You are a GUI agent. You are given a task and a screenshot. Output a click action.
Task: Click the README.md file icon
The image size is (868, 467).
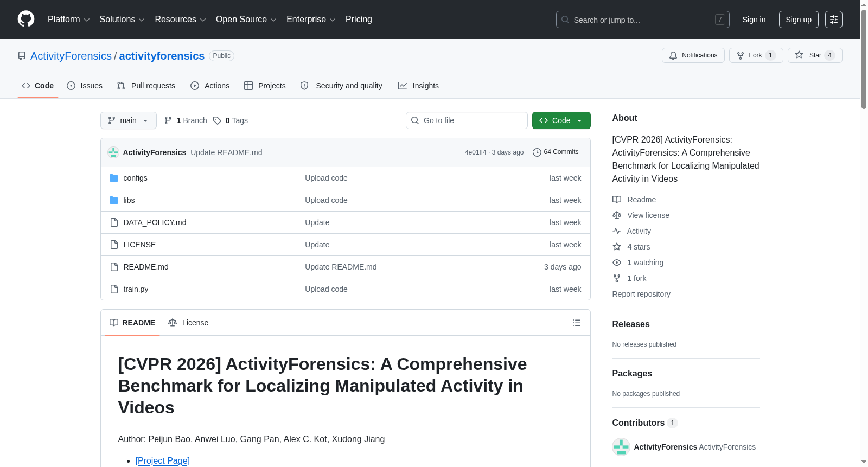[114, 267]
